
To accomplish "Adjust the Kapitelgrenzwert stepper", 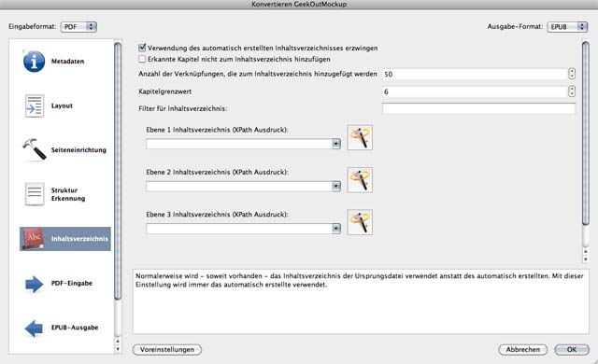I will click(x=571, y=91).
